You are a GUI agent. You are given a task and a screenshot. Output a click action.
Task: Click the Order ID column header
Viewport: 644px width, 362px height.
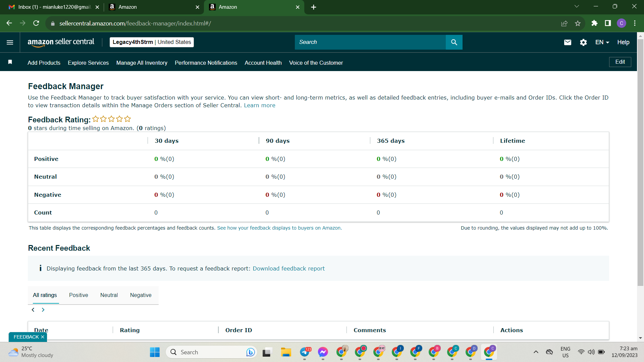(238, 330)
